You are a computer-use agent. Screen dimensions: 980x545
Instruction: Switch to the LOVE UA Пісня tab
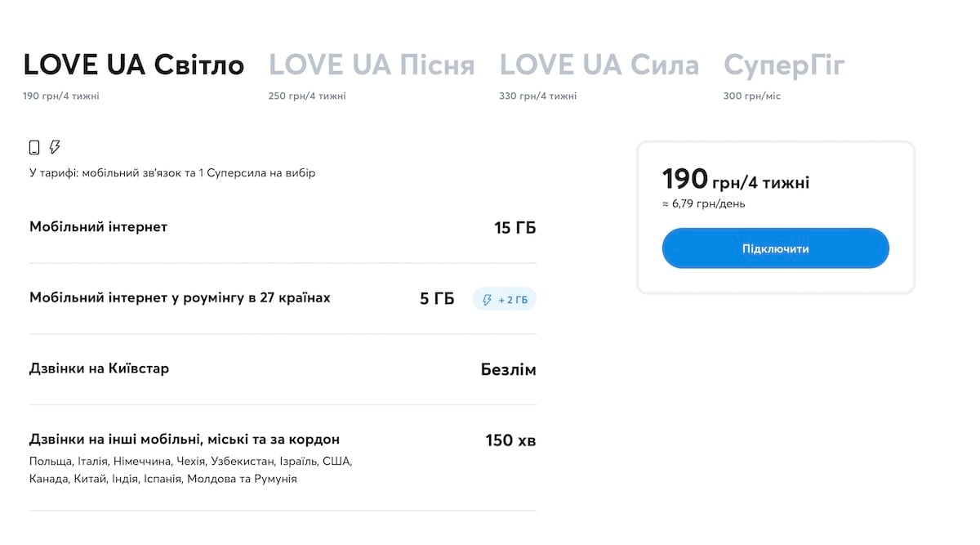[372, 65]
